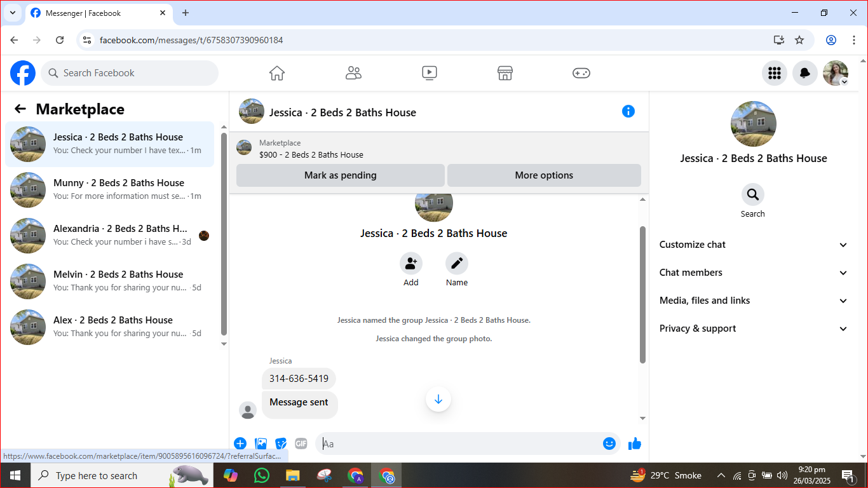Viewport: 868px width, 488px height.
Task: Open the Windows Start button
Action: coord(15,475)
